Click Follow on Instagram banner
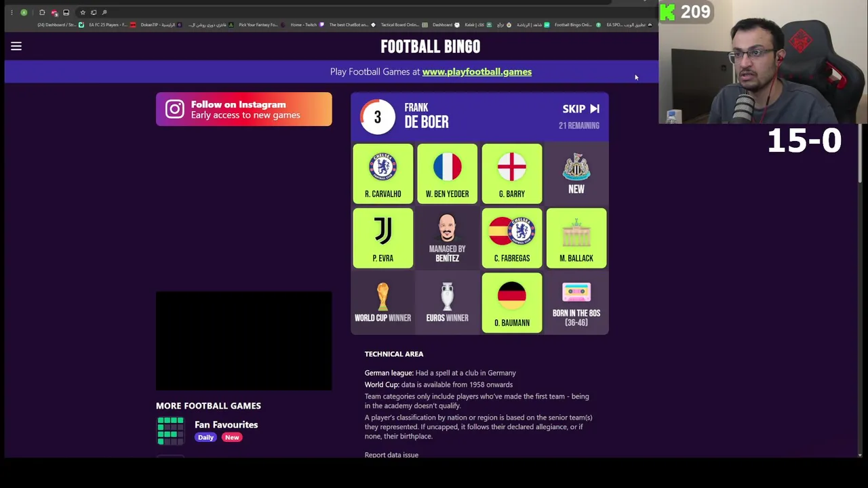868x488 pixels. (x=244, y=109)
